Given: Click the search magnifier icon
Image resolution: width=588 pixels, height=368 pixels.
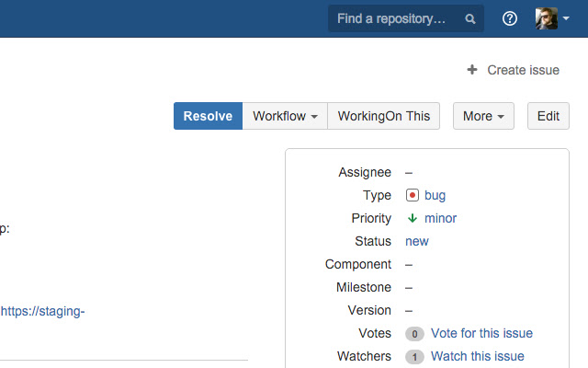Looking at the screenshot, I should click(x=469, y=18).
